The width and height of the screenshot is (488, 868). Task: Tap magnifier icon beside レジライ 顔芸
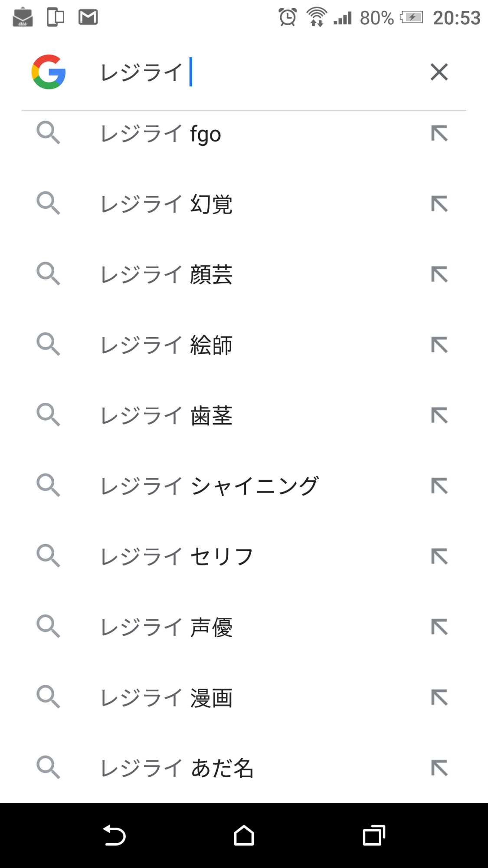point(48,274)
